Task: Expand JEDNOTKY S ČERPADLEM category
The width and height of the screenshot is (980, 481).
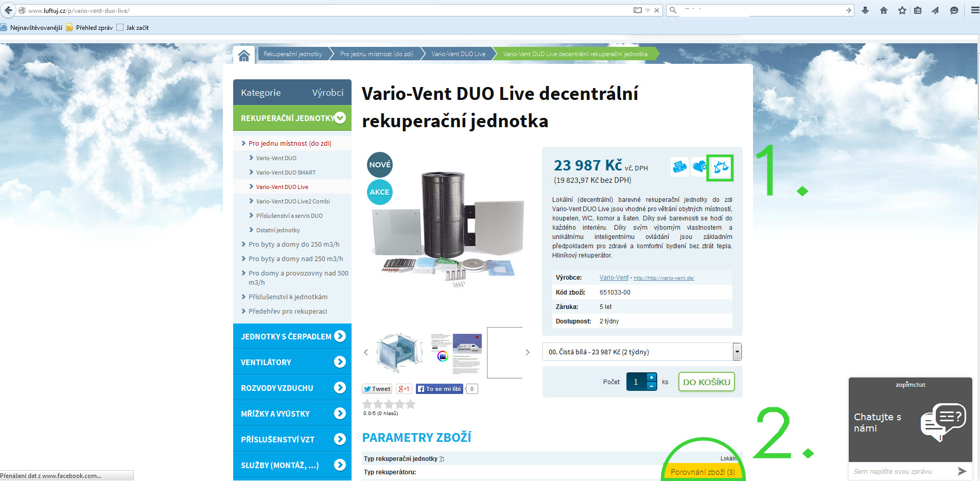Action: [340, 336]
